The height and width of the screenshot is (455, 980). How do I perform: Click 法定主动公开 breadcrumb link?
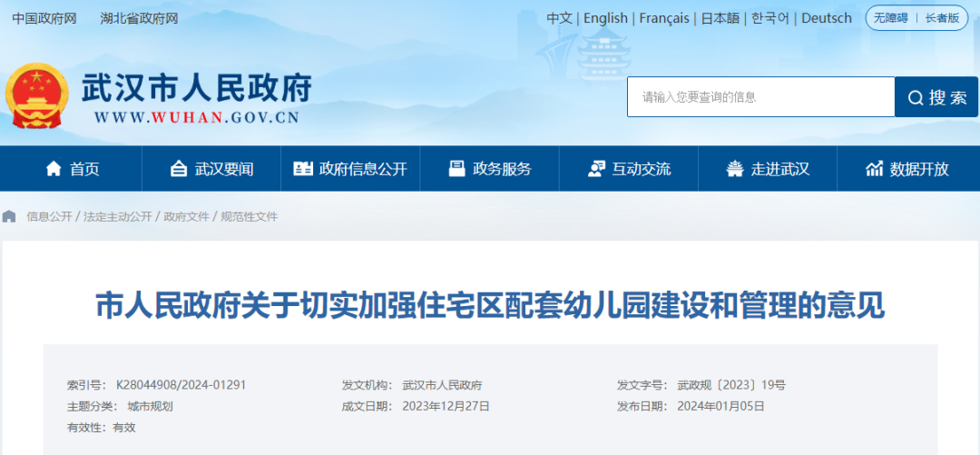(x=117, y=216)
